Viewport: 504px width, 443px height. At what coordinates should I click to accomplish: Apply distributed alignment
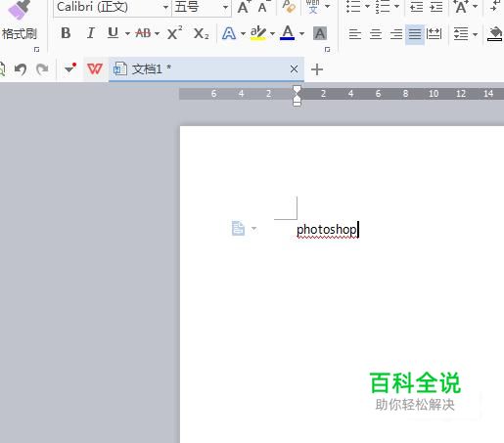(435, 33)
